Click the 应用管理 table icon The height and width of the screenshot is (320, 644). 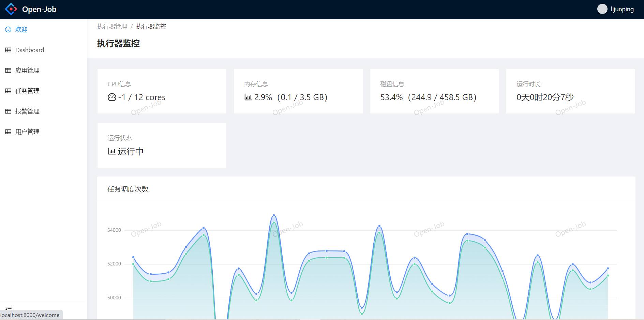(8, 71)
